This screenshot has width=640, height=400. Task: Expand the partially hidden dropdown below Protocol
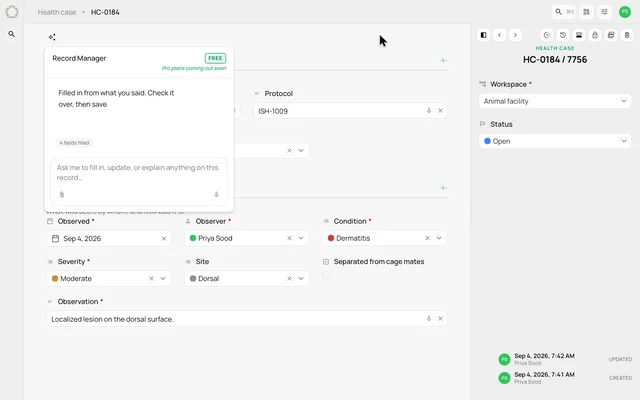click(x=301, y=150)
